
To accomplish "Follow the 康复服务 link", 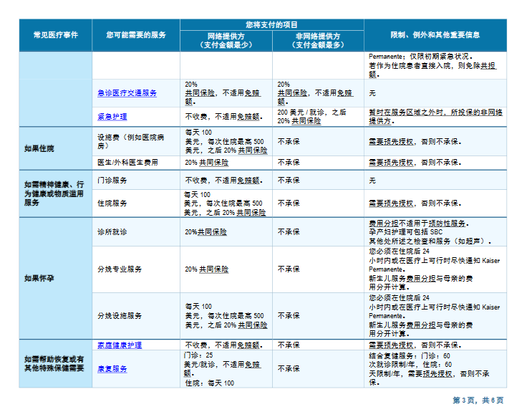I will 112,368.
